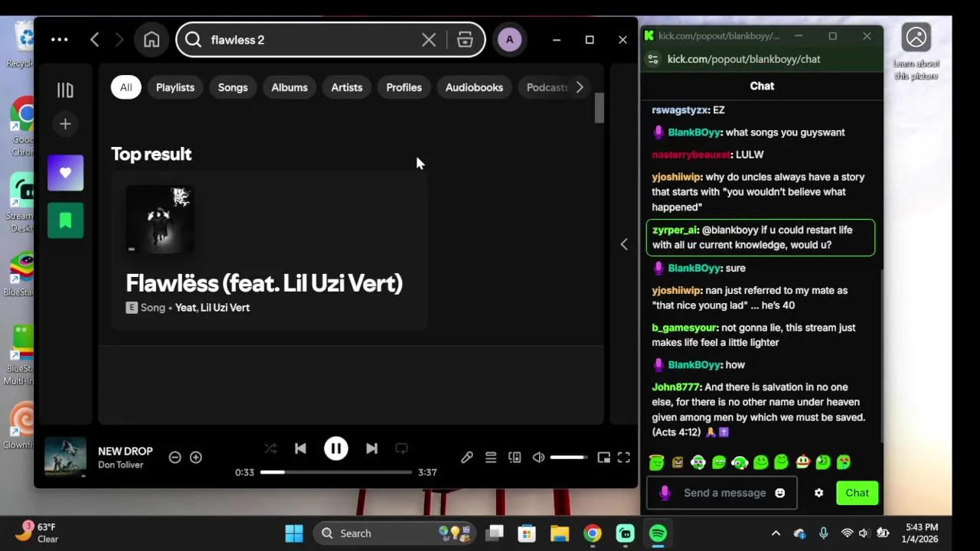This screenshot has height=551, width=980.
Task: Filter results by Profiles
Action: coord(404,87)
